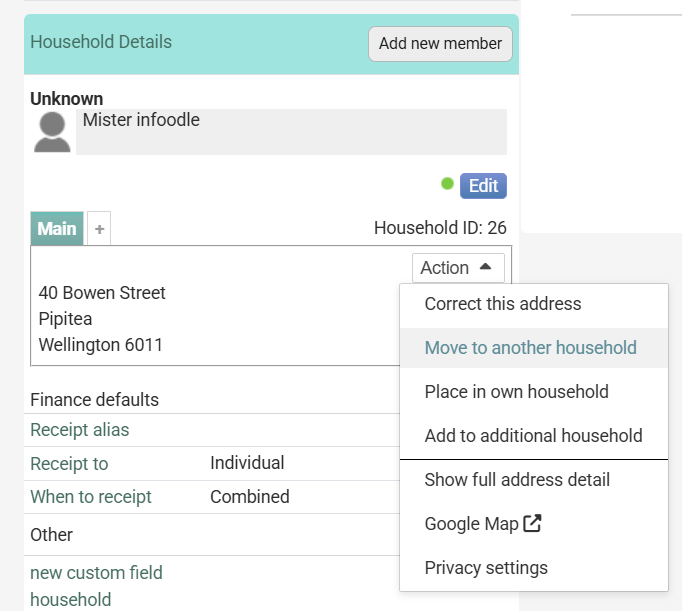Click the Mister infoodle name box
The height and width of the screenshot is (611, 682).
point(291,132)
